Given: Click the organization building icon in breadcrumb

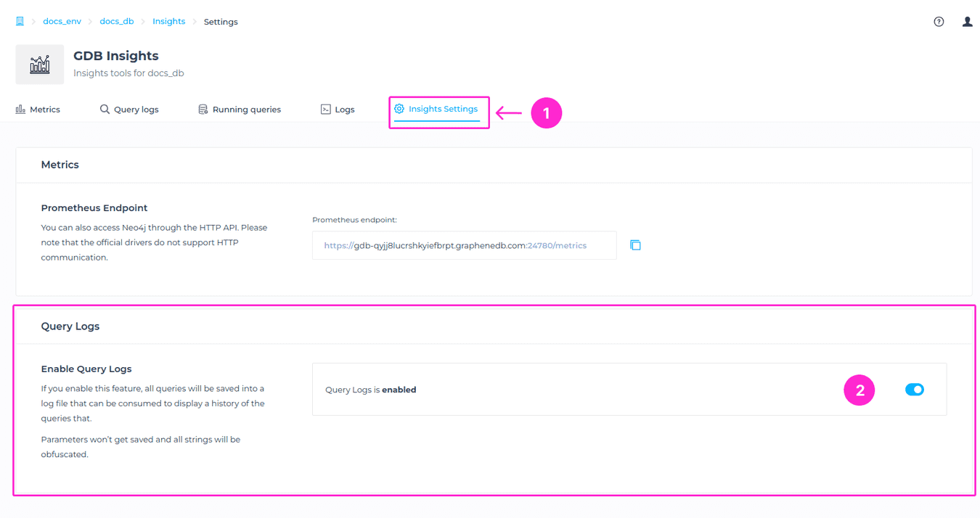Looking at the screenshot, I should tap(20, 22).
